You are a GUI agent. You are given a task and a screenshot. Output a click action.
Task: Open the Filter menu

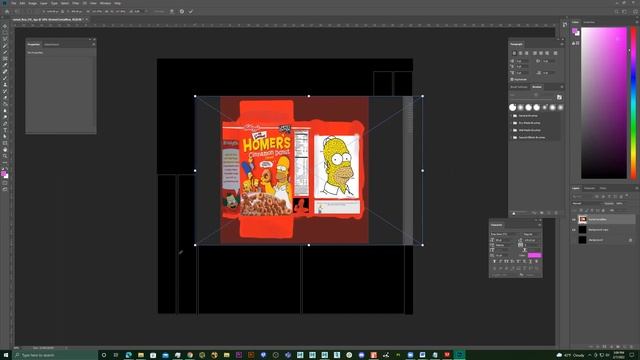[x=76, y=3]
